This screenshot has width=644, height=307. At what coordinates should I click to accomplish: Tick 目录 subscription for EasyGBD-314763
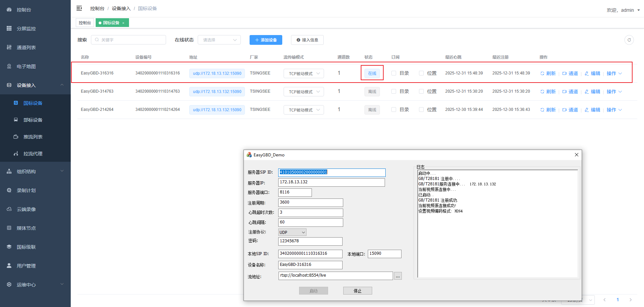pos(394,91)
